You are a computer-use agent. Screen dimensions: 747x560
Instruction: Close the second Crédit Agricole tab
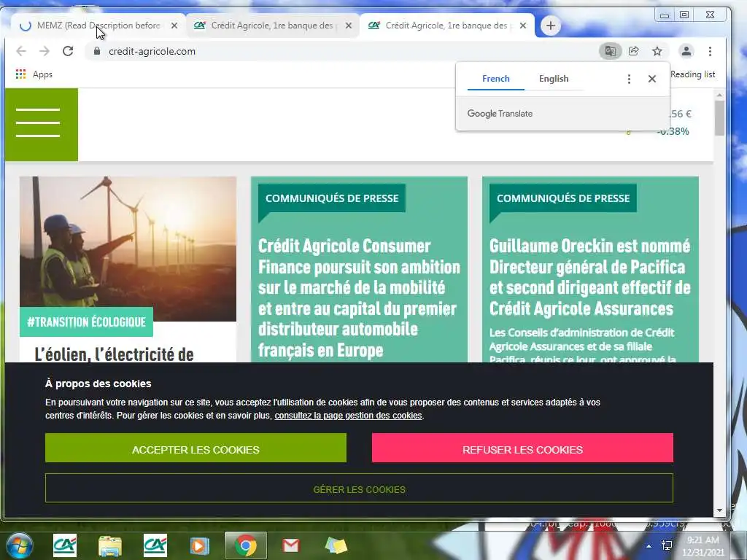[x=349, y=26]
